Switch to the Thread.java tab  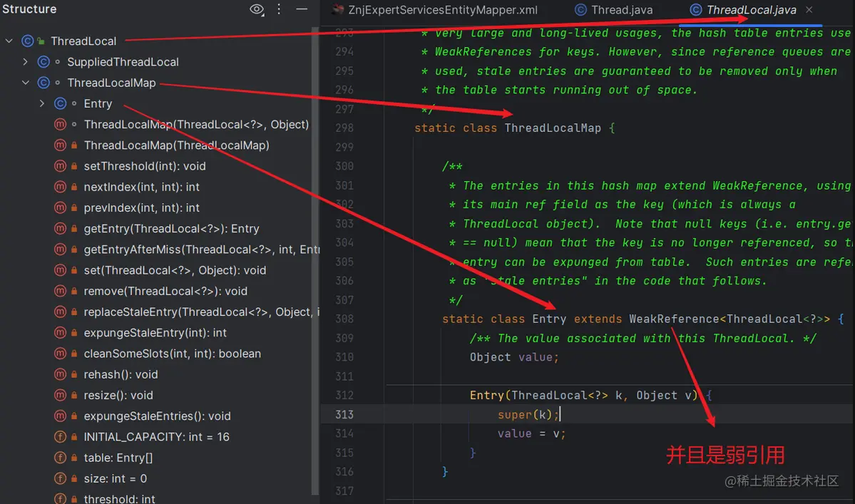pyautogui.click(x=614, y=10)
